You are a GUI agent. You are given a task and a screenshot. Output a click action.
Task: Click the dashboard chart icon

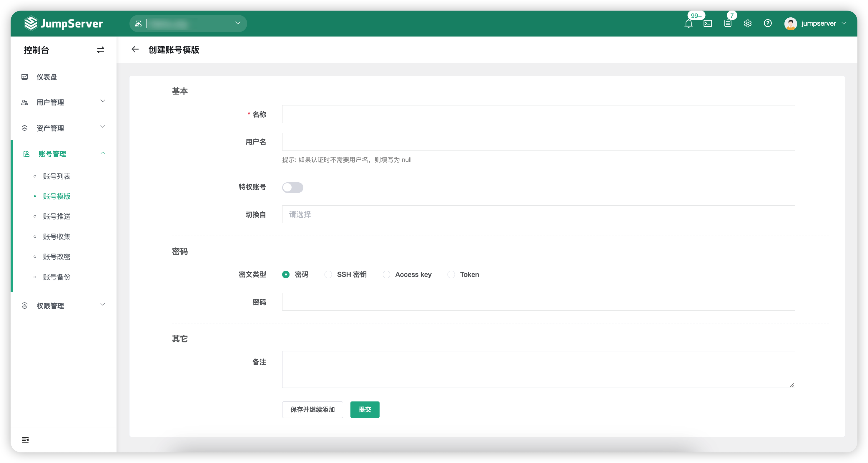click(25, 77)
